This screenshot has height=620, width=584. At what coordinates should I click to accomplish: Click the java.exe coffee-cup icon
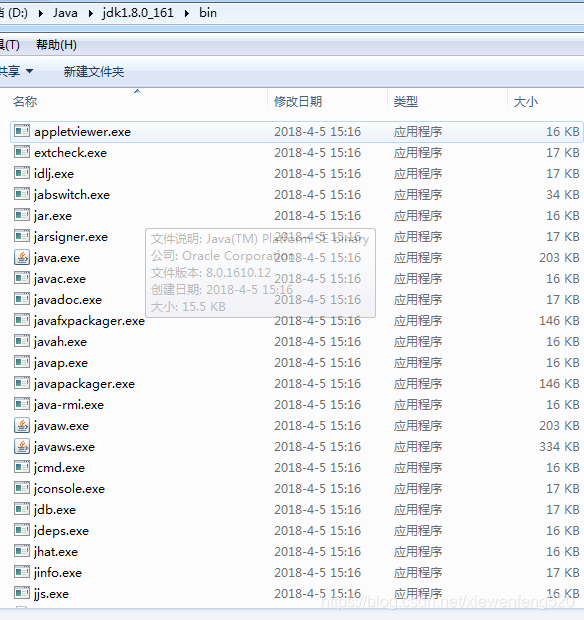pos(22,257)
